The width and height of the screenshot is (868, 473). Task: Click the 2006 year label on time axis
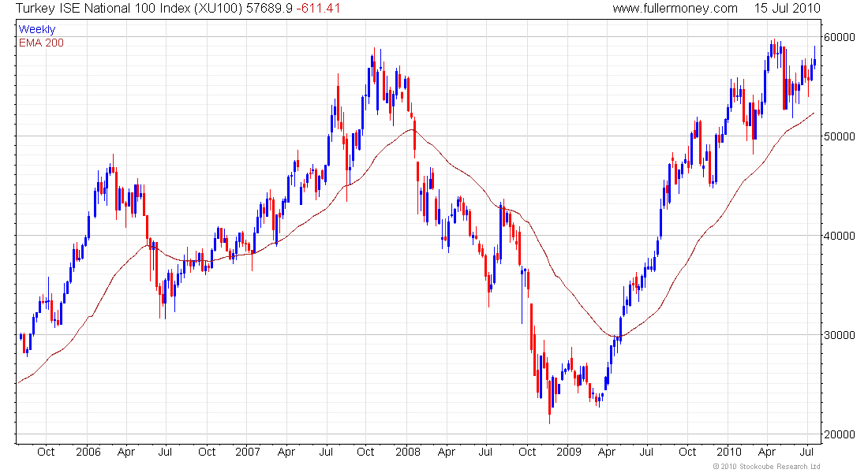(x=88, y=452)
